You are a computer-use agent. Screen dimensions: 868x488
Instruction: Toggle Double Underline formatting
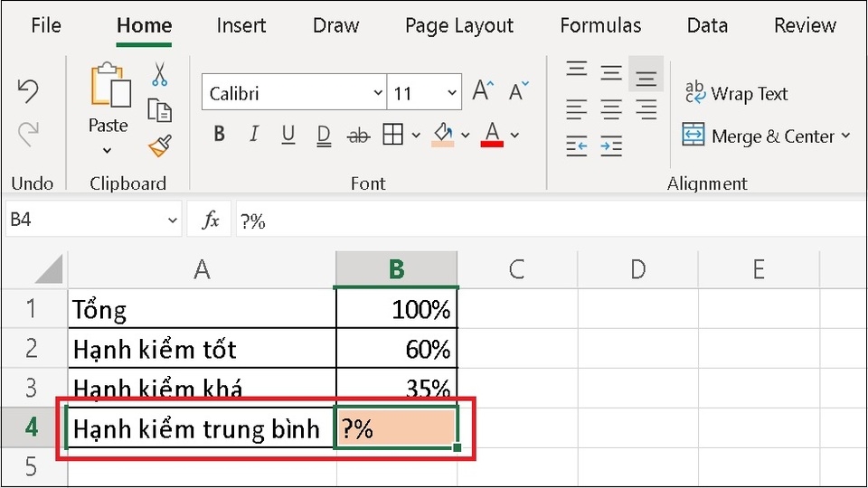coord(324,136)
